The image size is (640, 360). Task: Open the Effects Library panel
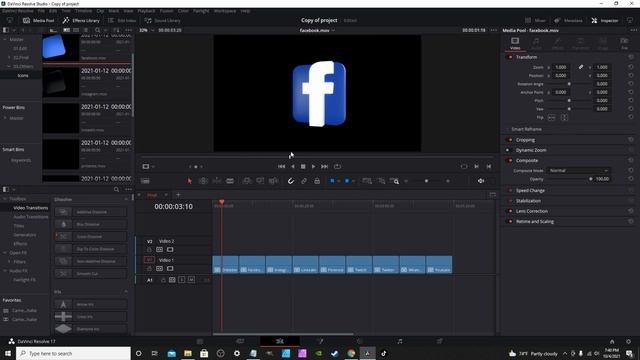81,20
